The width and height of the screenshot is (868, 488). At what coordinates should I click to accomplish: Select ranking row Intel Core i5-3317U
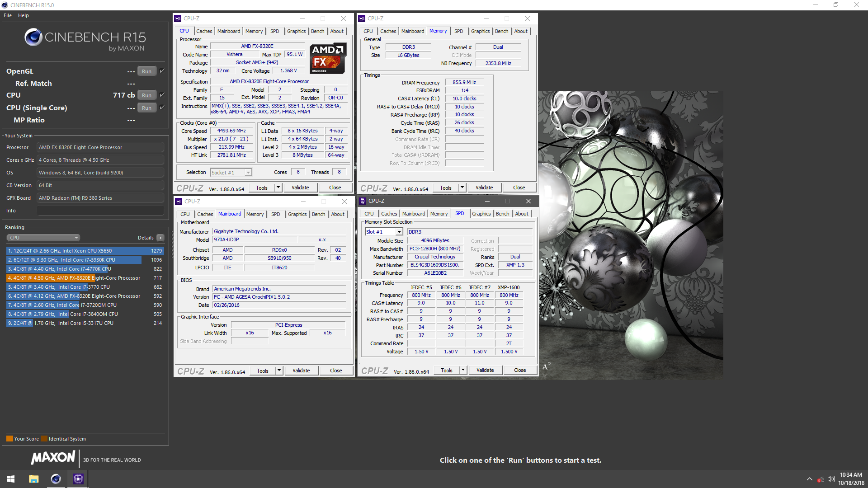coord(85,323)
